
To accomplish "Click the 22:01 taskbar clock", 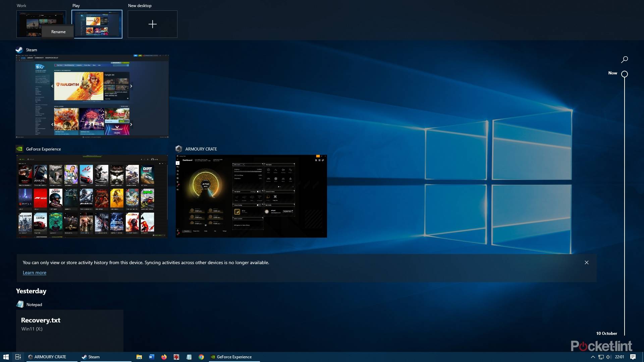I will pyautogui.click(x=620, y=357).
